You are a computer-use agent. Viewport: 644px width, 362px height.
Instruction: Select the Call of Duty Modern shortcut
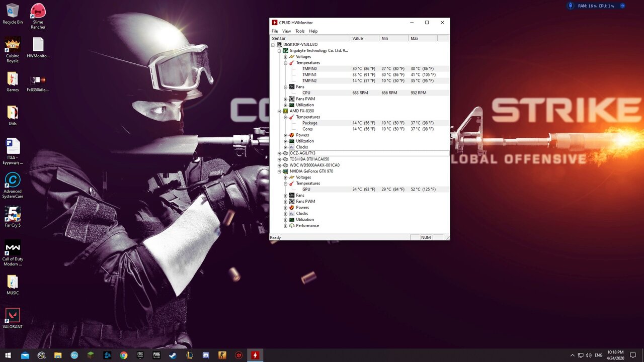tap(13, 253)
